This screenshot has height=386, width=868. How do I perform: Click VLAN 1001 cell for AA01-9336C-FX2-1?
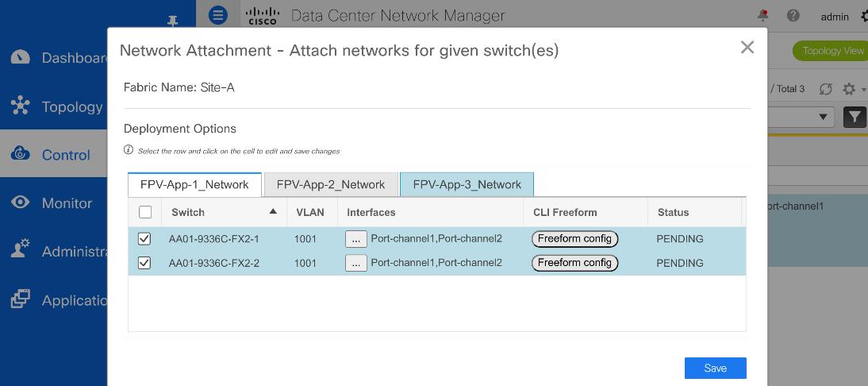tap(305, 239)
